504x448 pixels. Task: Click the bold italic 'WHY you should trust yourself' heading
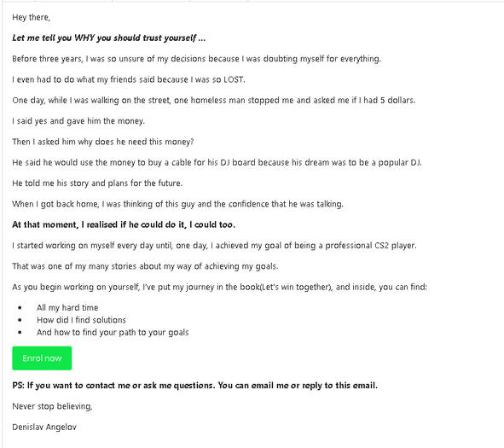click(x=108, y=38)
